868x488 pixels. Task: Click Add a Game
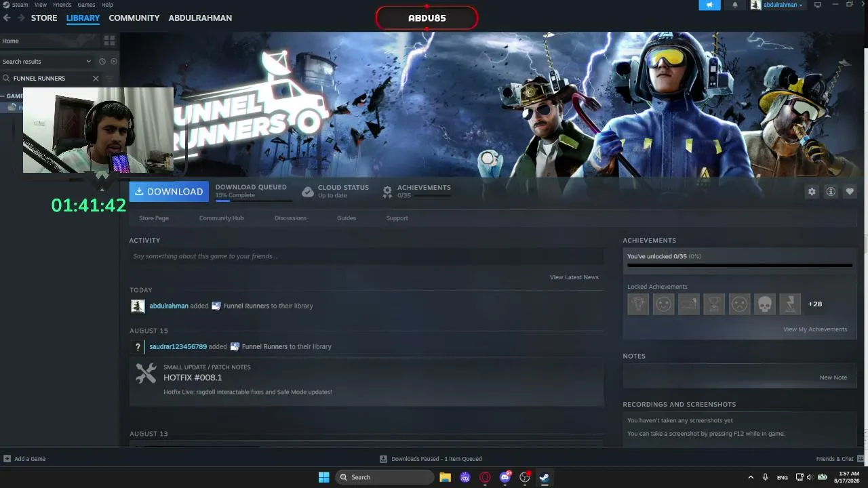[24, 459]
